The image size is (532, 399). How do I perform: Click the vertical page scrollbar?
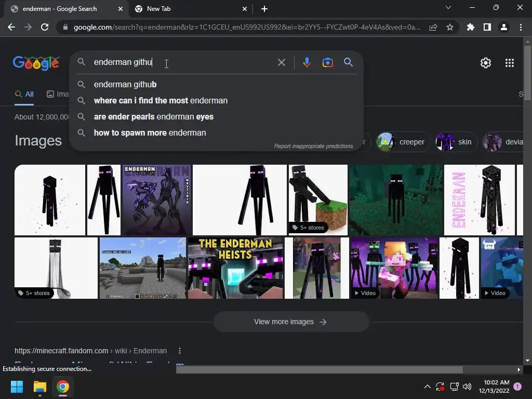[x=527, y=73]
